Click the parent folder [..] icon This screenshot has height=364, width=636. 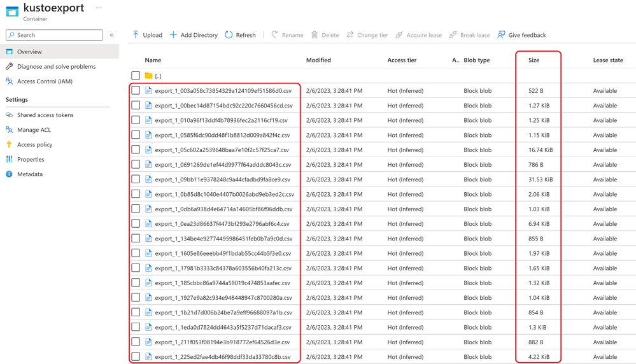click(x=148, y=75)
